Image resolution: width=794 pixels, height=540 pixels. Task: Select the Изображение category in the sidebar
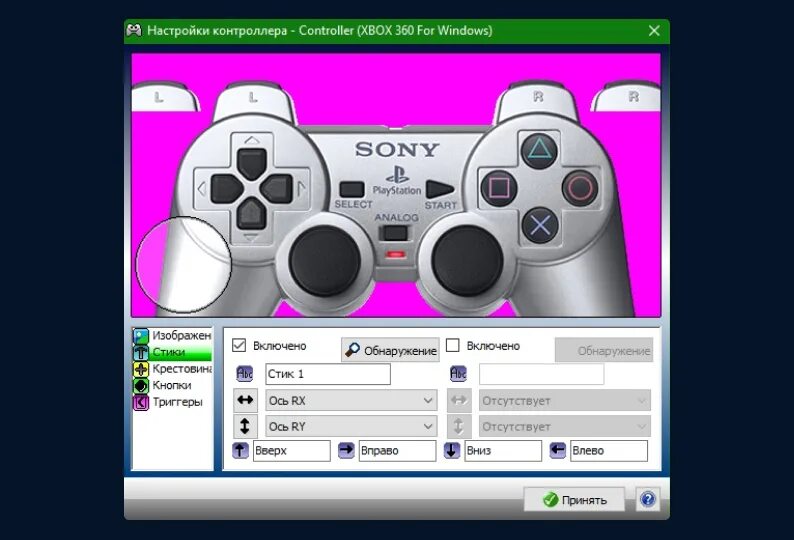[x=172, y=335]
